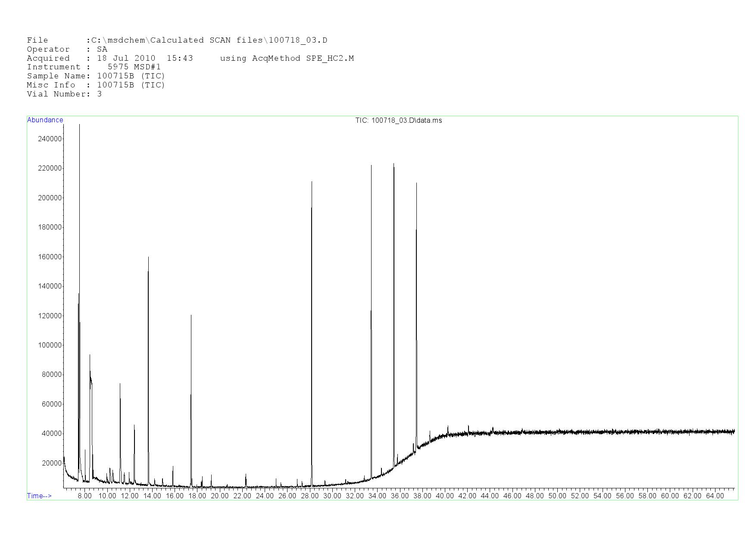Click the Abundance axis label
This screenshot has height=534, width=756.
45,120
